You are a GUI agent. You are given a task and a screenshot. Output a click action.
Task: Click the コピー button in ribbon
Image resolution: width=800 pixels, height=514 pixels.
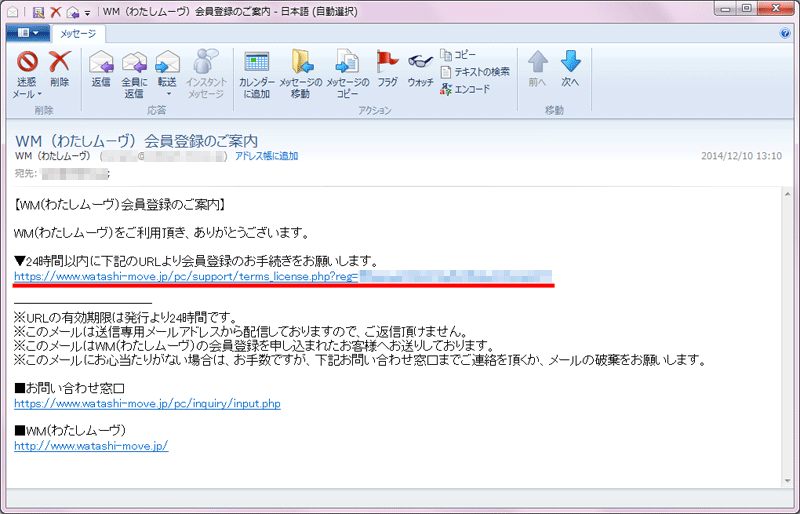click(458, 55)
